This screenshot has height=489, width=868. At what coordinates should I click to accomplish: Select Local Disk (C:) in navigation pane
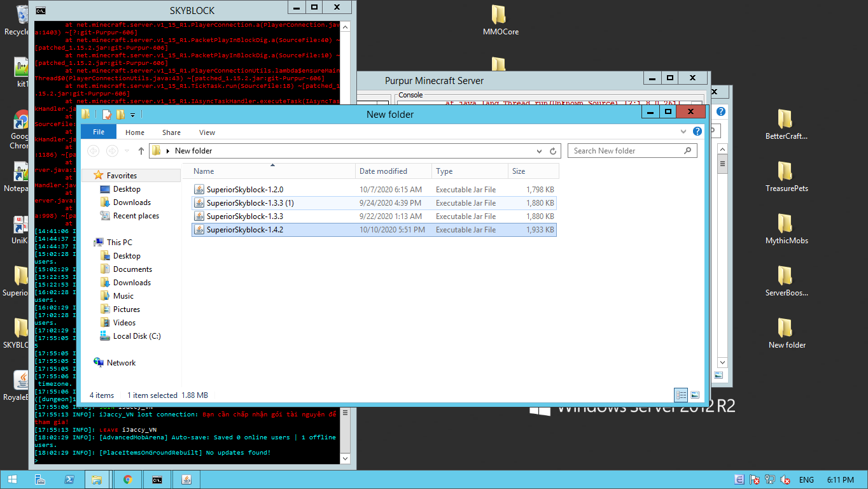(136, 336)
